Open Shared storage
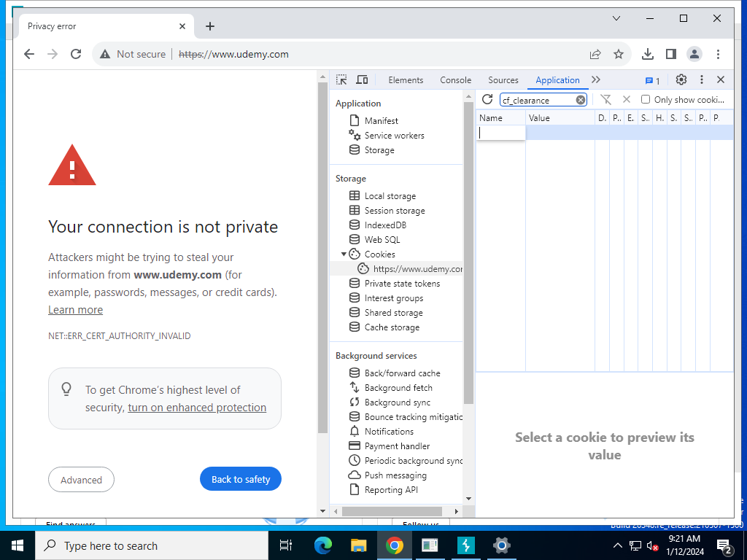 [x=393, y=312]
